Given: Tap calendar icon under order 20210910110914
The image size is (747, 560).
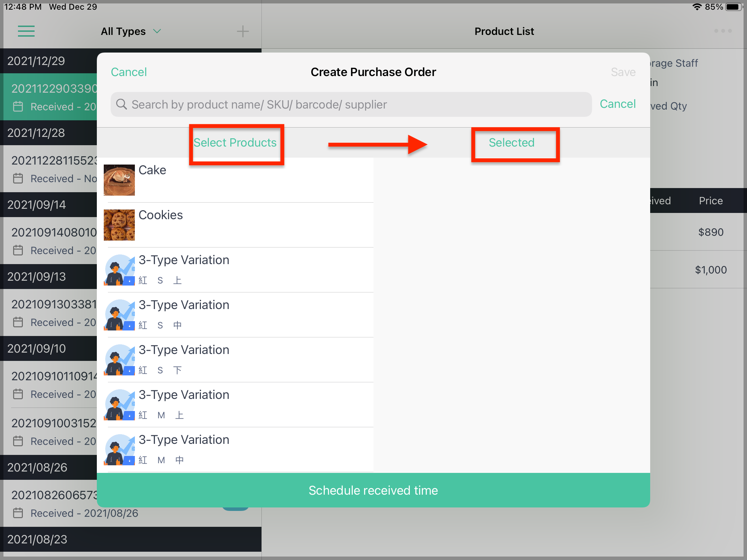Looking at the screenshot, I should [18, 394].
